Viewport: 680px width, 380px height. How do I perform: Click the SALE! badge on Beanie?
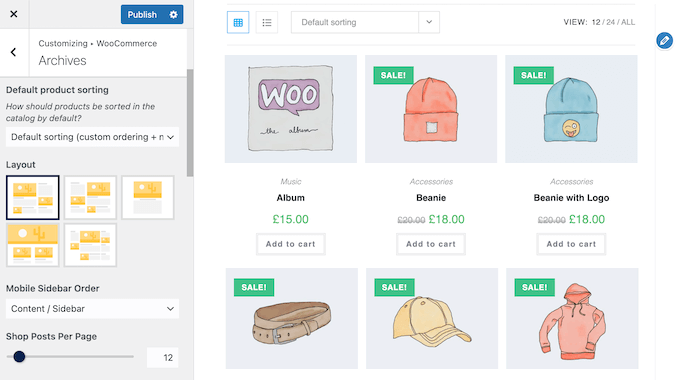point(393,75)
